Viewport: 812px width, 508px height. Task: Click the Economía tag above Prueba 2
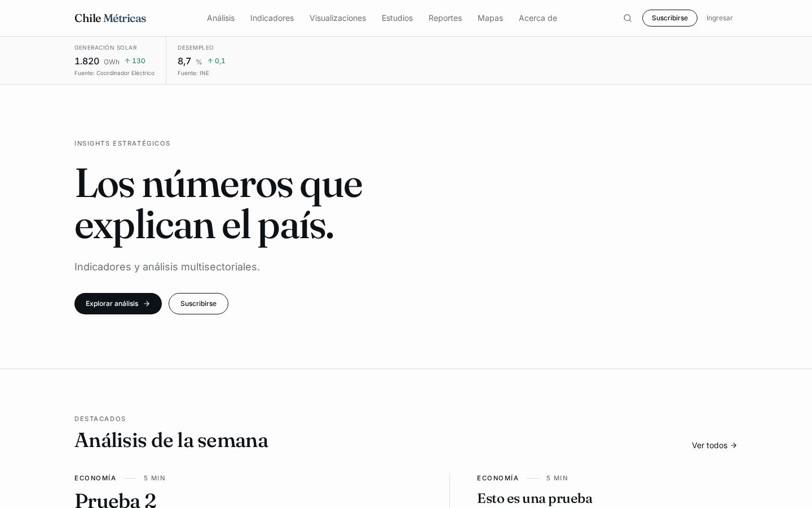[95, 478]
